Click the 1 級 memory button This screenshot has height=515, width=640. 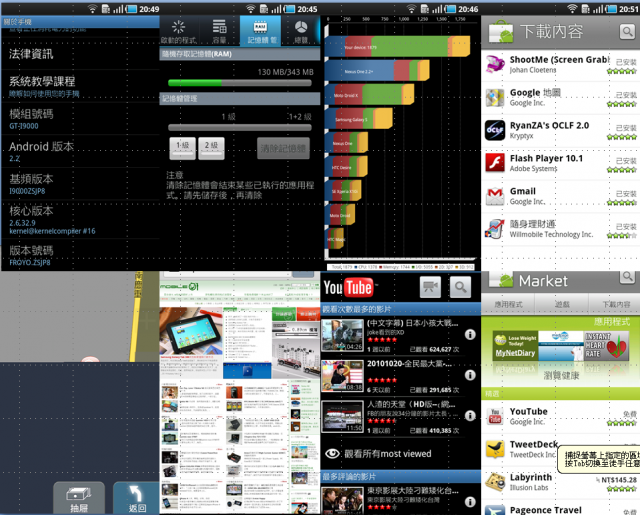[x=183, y=148]
